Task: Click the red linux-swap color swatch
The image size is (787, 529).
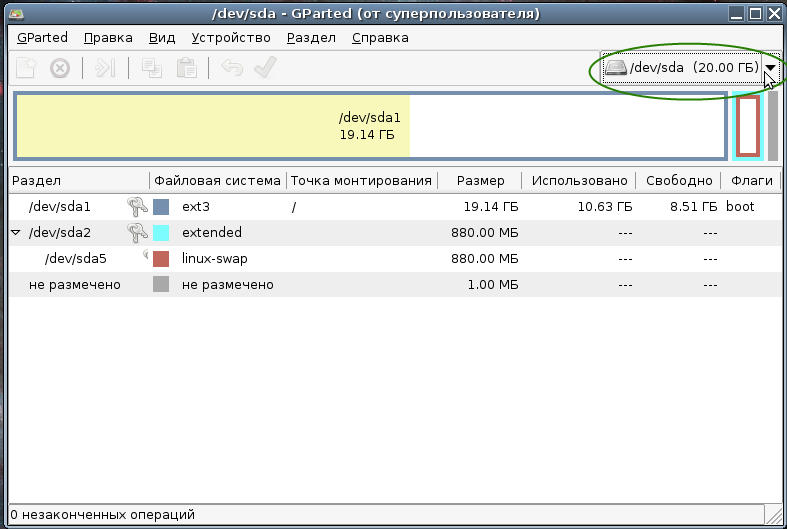Action: tap(161, 259)
